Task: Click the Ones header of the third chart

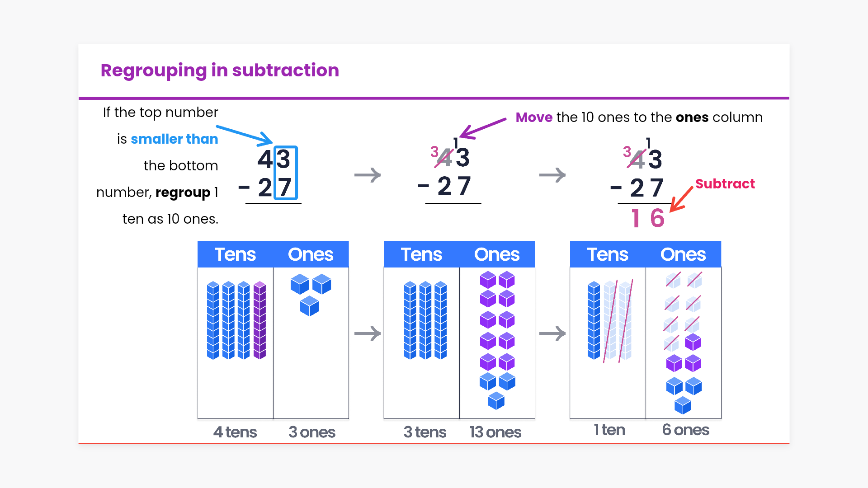Action: click(x=683, y=254)
